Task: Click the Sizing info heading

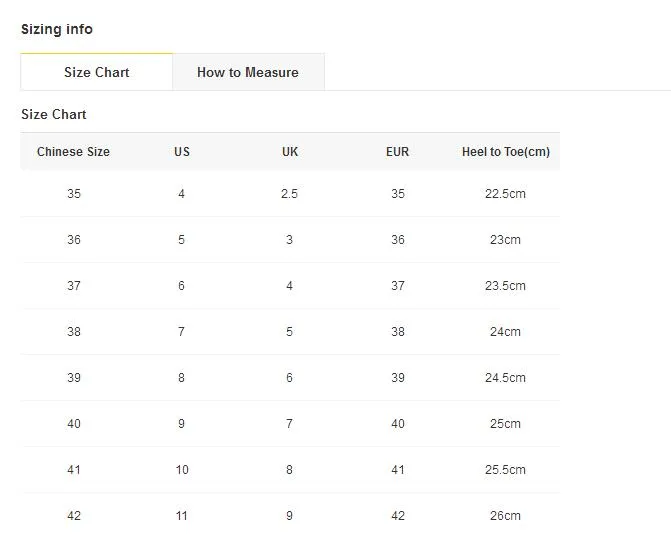Action: (x=57, y=29)
